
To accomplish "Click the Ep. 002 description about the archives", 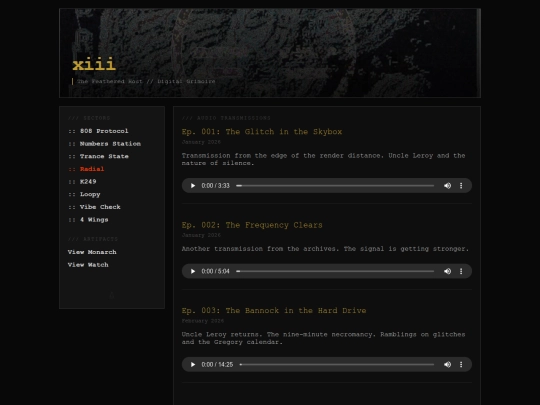I will pyautogui.click(x=325, y=249).
